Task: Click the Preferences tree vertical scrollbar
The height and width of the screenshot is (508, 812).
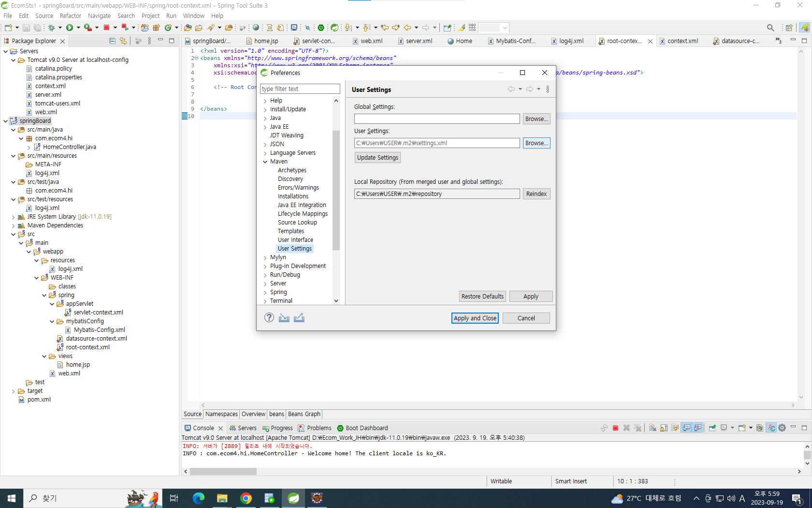Action: [x=336, y=190]
